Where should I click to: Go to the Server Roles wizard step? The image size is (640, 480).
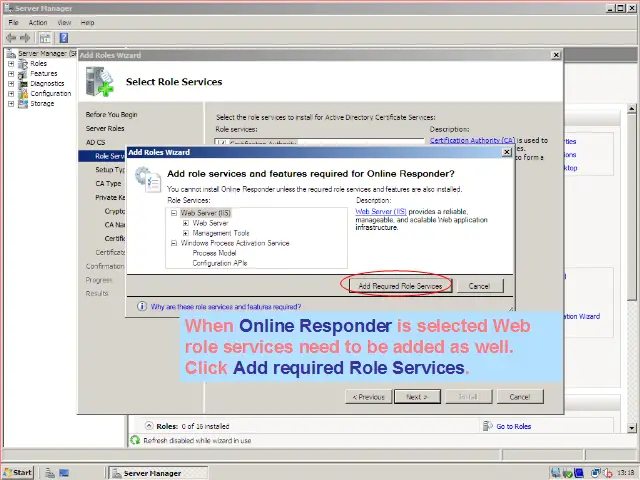click(105, 129)
